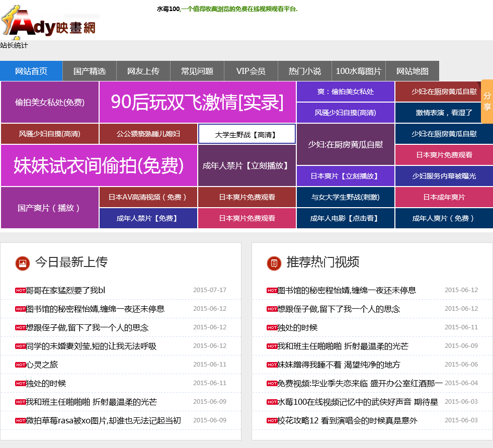Open the orange 分享 side widget
The width and height of the screenshot is (493, 448).
[487, 101]
